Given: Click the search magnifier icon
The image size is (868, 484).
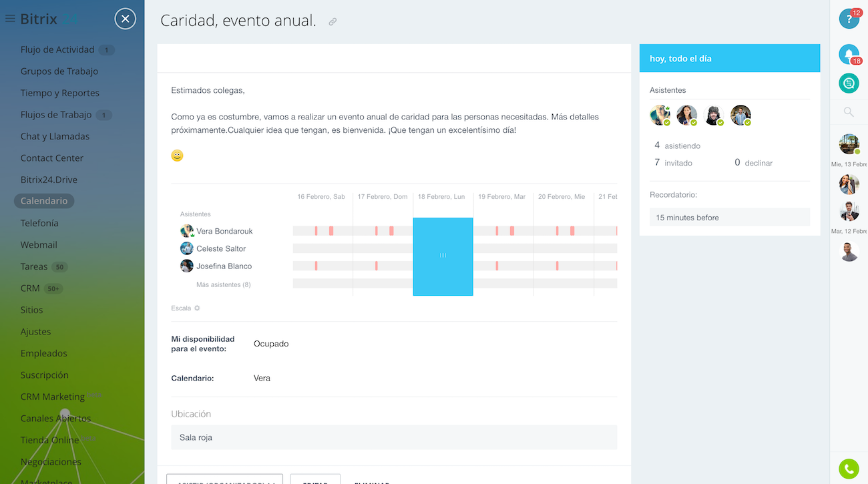Looking at the screenshot, I should [x=849, y=111].
